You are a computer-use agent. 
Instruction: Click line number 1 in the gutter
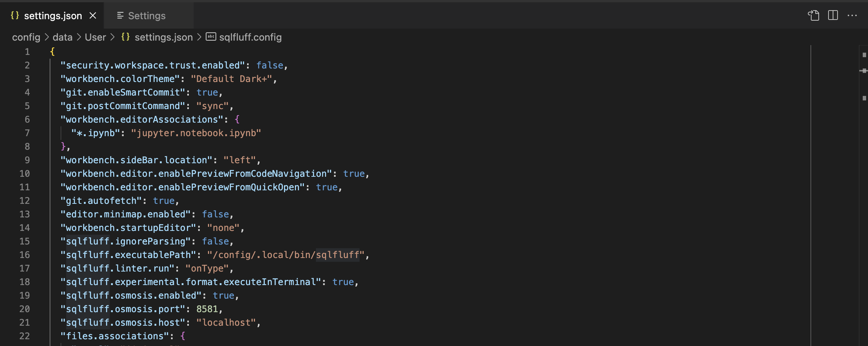pyautogui.click(x=27, y=52)
